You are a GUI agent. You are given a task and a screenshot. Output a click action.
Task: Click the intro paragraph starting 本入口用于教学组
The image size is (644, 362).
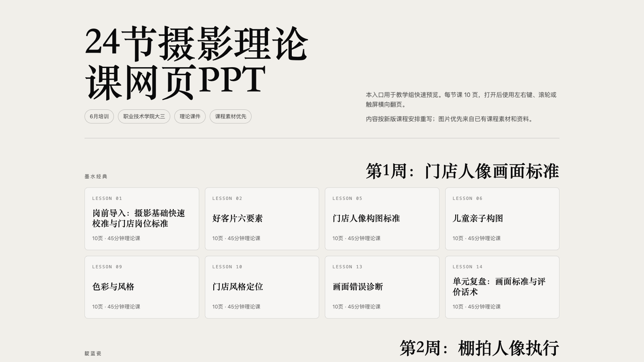(461, 100)
